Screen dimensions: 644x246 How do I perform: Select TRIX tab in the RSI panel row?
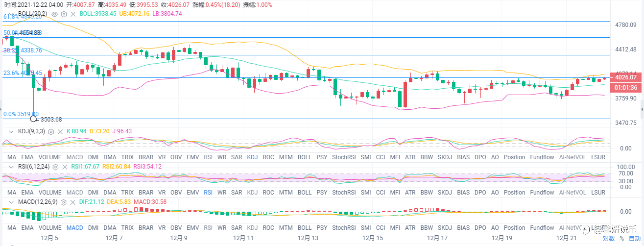(x=127, y=193)
